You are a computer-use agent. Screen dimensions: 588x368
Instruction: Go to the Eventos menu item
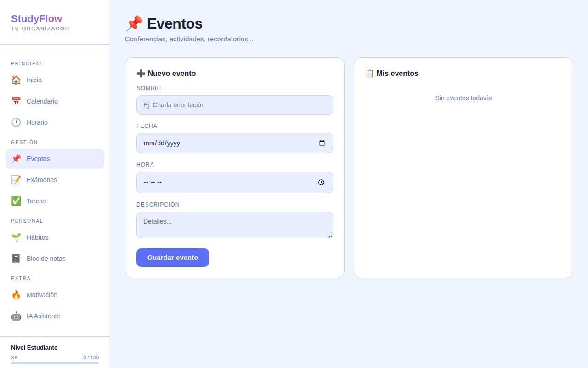55,159
